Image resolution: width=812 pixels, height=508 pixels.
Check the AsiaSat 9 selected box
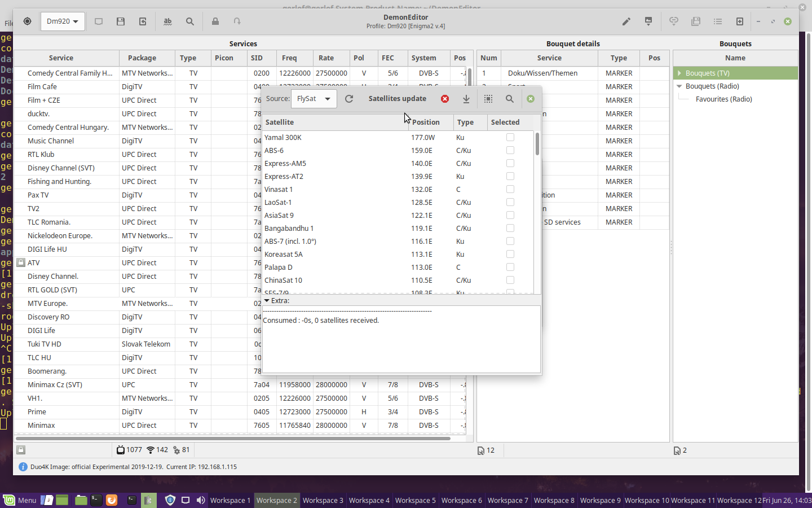pos(510,215)
